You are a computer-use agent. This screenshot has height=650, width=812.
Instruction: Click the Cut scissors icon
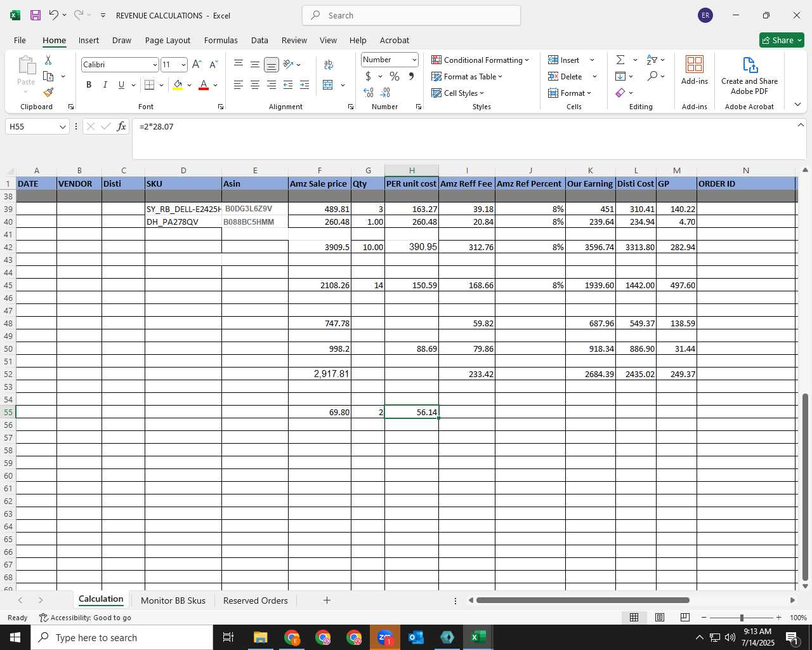[x=48, y=60]
